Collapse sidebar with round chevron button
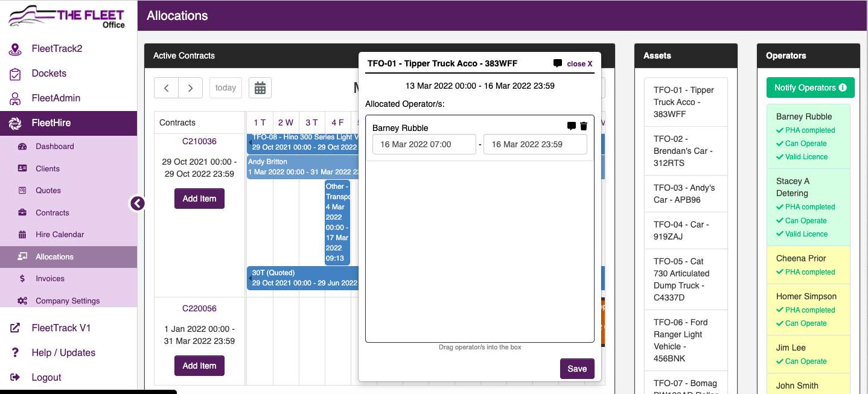Image resolution: width=868 pixels, height=394 pixels. [x=138, y=203]
